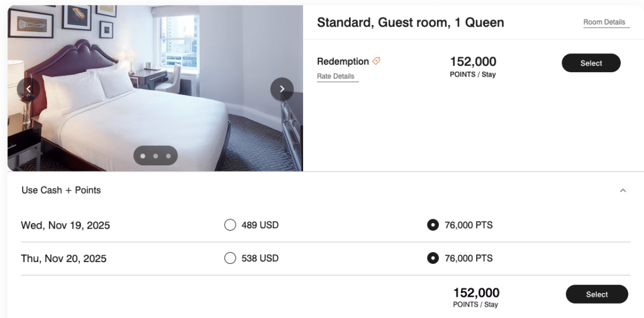Select the Redemption rate at top
This screenshot has height=318, width=644.
[591, 63]
